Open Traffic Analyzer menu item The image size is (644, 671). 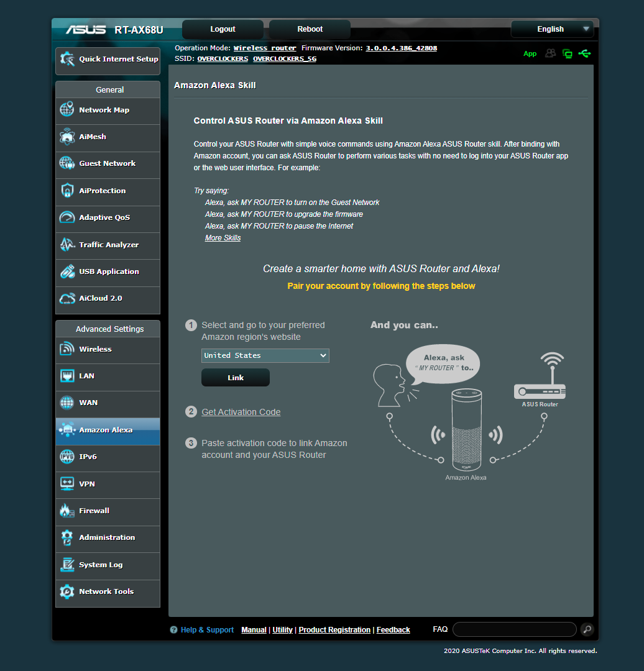click(108, 245)
